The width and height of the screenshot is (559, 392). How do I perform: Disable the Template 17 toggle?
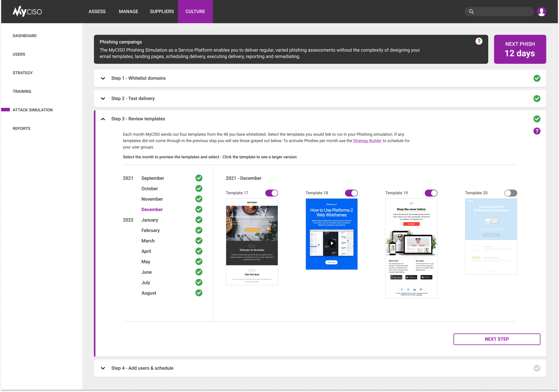tap(271, 193)
